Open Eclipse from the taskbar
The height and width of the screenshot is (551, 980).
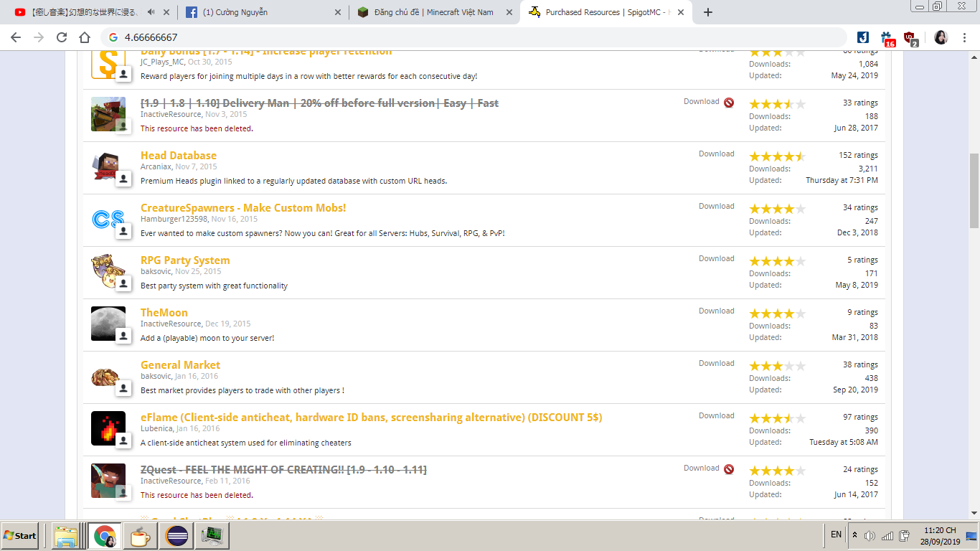click(176, 535)
